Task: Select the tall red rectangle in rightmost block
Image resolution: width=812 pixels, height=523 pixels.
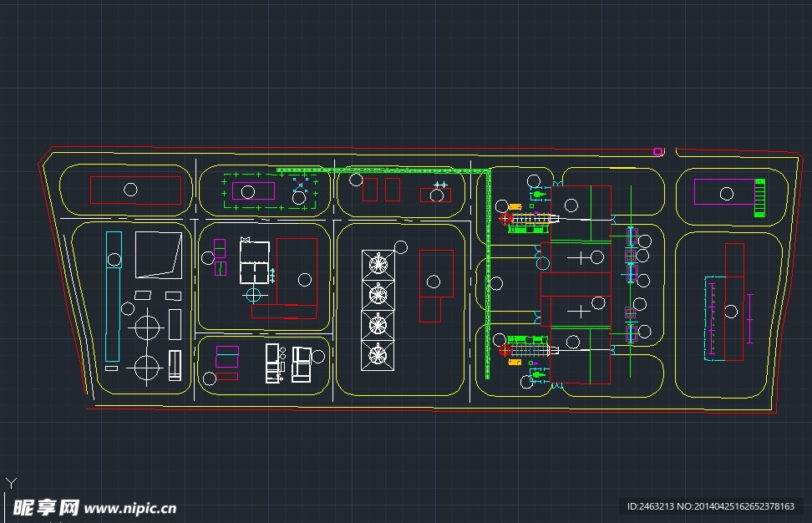Action: pos(734,301)
